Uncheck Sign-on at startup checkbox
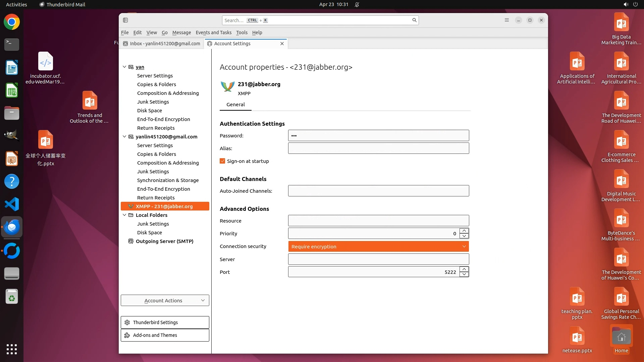 pos(222,161)
